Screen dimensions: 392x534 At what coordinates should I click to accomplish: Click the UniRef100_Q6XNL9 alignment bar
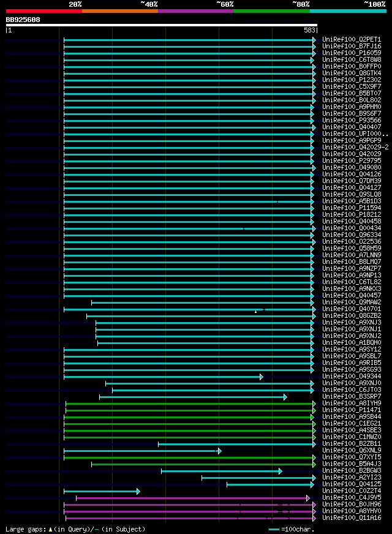[143, 451]
